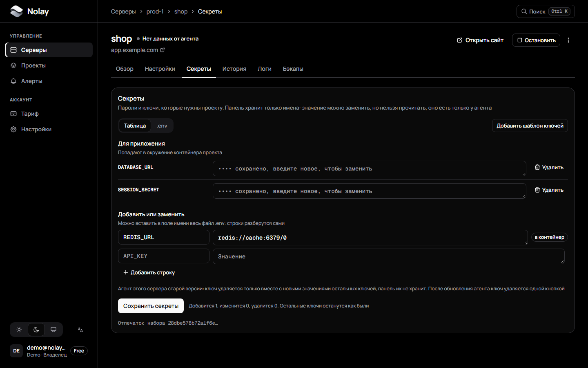The width and height of the screenshot is (588, 368).
Task: Click Добавить строку
Action: coord(149,272)
